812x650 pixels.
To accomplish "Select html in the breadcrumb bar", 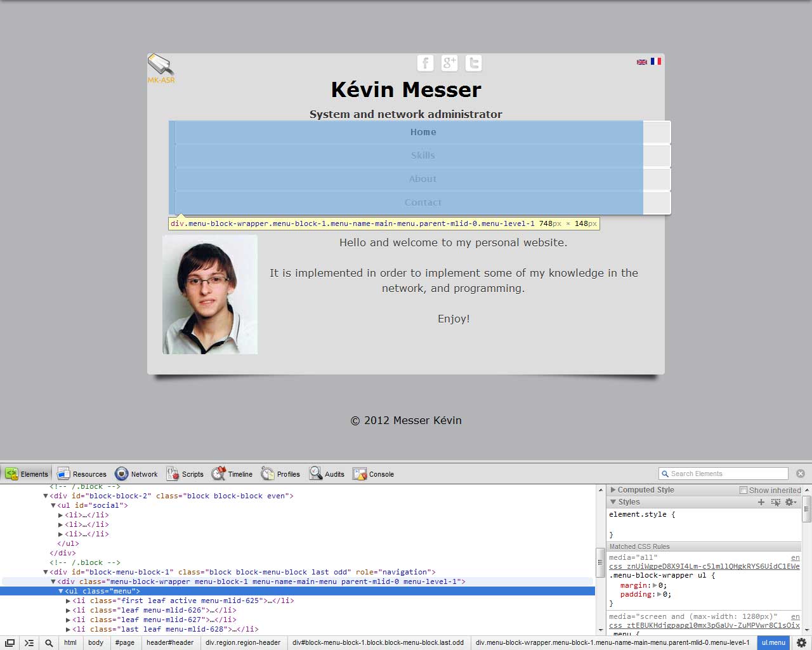I will pyautogui.click(x=70, y=642).
